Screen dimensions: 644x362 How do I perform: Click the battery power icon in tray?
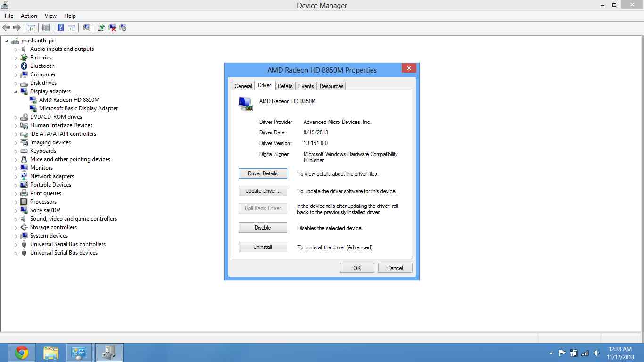pyautogui.click(x=574, y=353)
